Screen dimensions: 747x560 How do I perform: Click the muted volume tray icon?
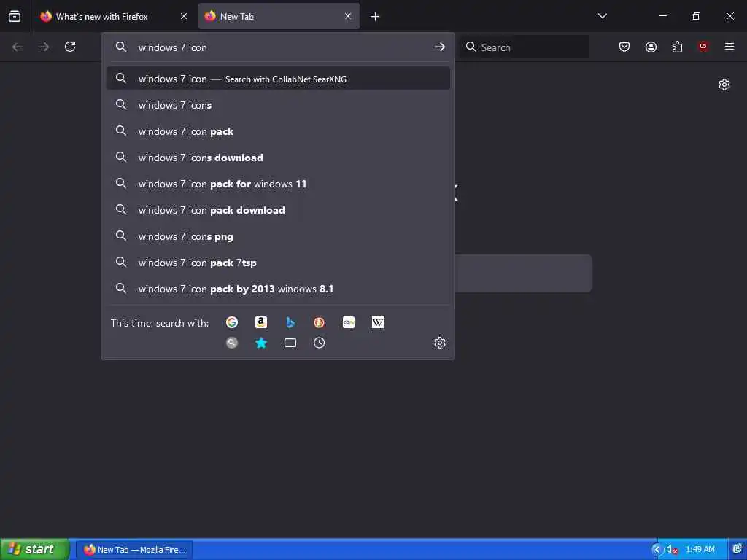coord(672,549)
